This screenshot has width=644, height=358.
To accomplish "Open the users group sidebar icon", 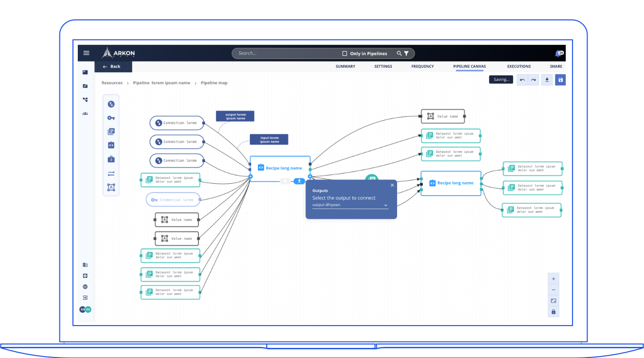I will tap(85, 114).
